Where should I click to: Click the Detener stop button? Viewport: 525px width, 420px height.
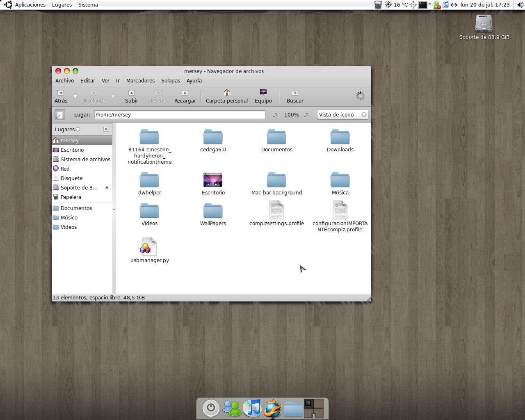[x=158, y=96]
